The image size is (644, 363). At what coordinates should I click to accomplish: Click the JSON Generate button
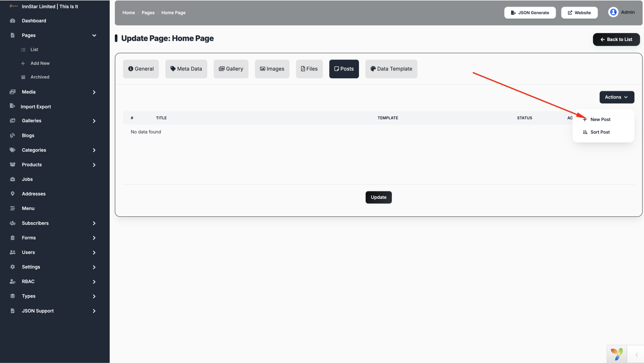pyautogui.click(x=530, y=12)
